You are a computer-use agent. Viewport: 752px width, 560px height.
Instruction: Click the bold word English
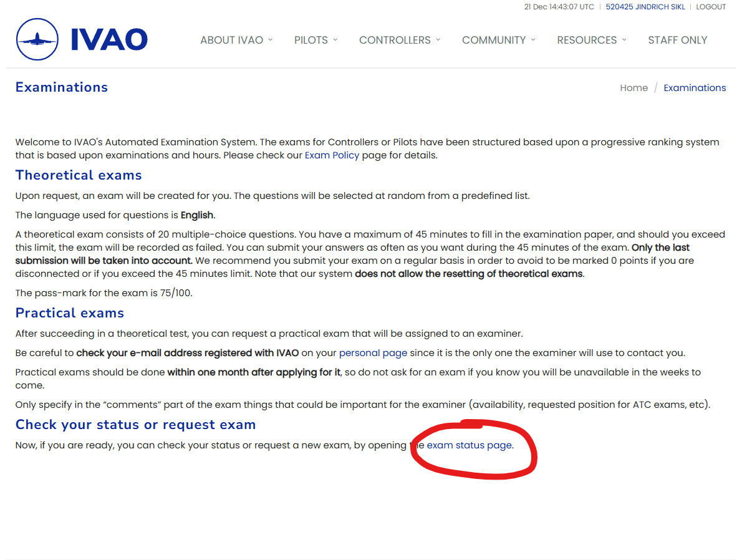coord(197,215)
